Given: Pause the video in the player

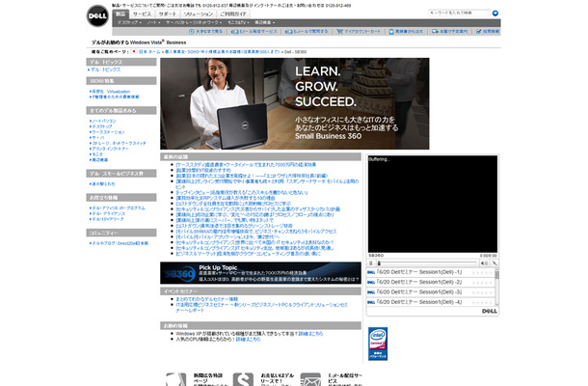Looking at the screenshot, I should point(371,263).
